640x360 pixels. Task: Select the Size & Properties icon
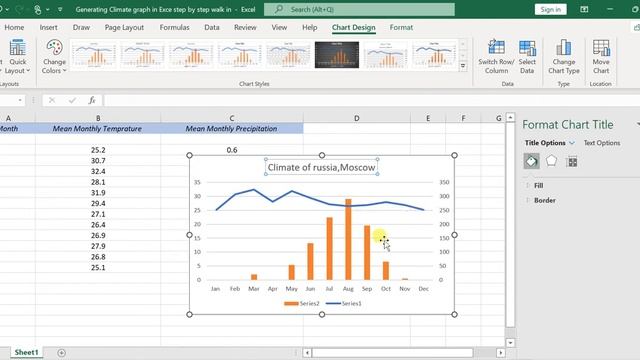[572, 162]
